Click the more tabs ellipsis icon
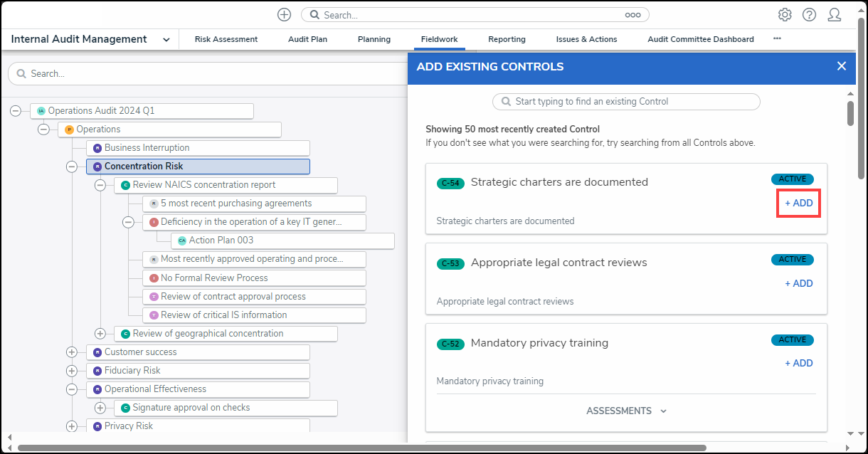The image size is (868, 454). point(777,39)
